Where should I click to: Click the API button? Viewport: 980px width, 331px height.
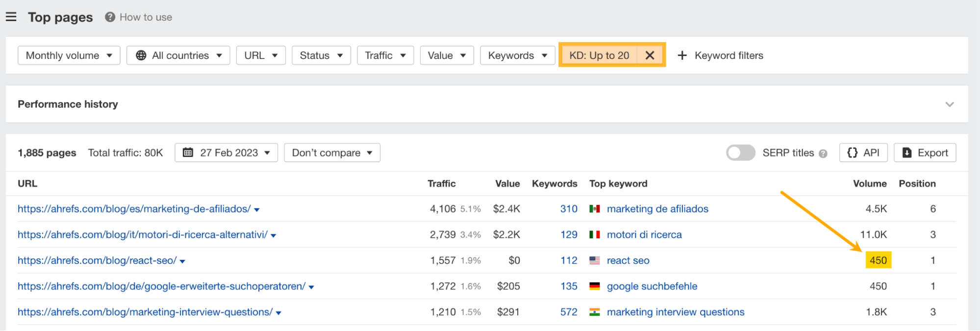[x=863, y=153]
